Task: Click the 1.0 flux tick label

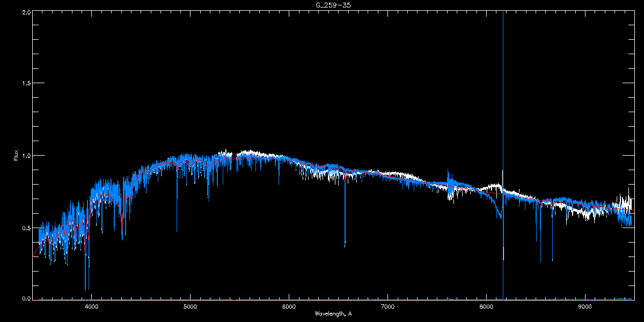Action: pyautogui.click(x=25, y=156)
